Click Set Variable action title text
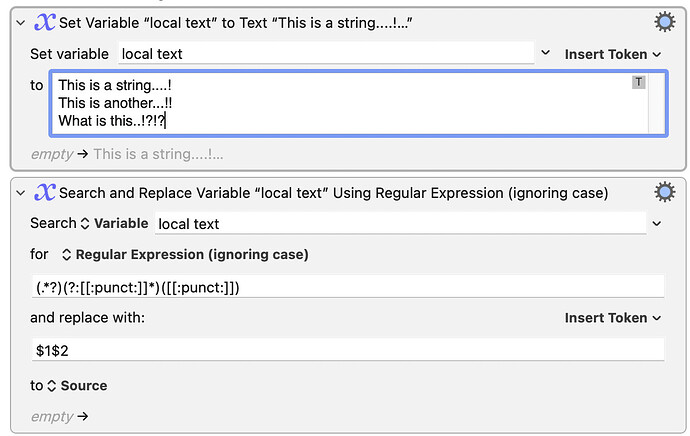Viewport: 690px width, 436px height. (235, 23)
